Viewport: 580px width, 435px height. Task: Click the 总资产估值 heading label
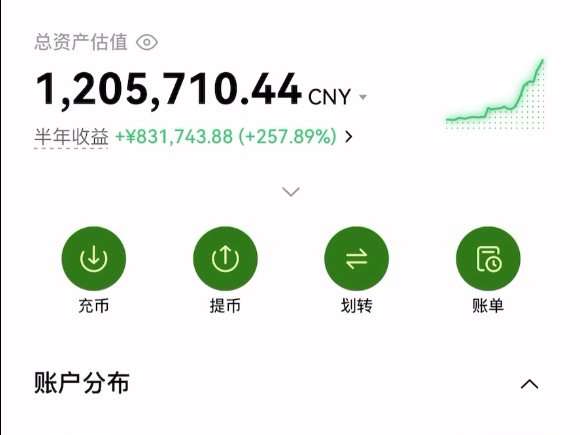[81, 42]
